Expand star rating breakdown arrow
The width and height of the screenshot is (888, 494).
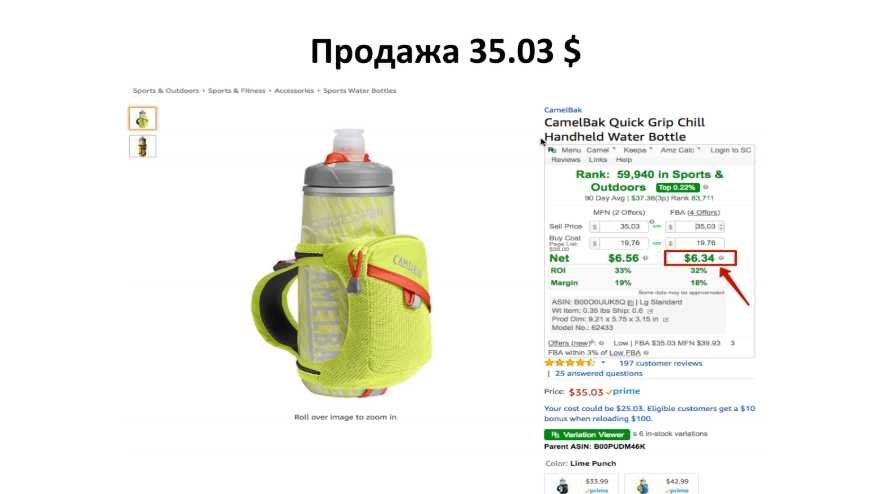(603, 363)
